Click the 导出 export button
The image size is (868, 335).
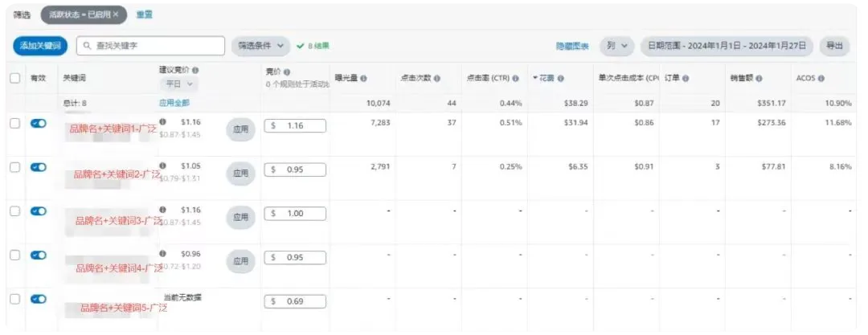click(x=834, y=46)
